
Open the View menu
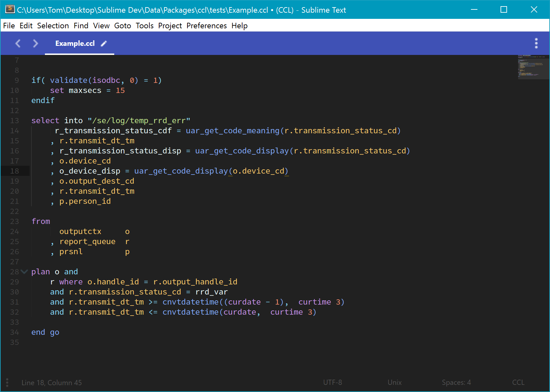click(x=101, y=26)
